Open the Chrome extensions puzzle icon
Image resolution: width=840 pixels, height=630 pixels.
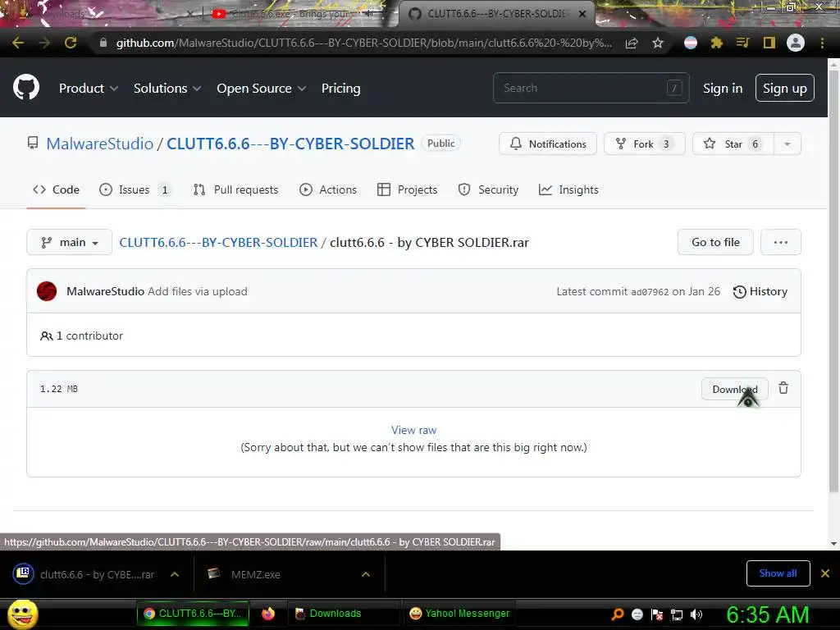[x=717, y=43]
